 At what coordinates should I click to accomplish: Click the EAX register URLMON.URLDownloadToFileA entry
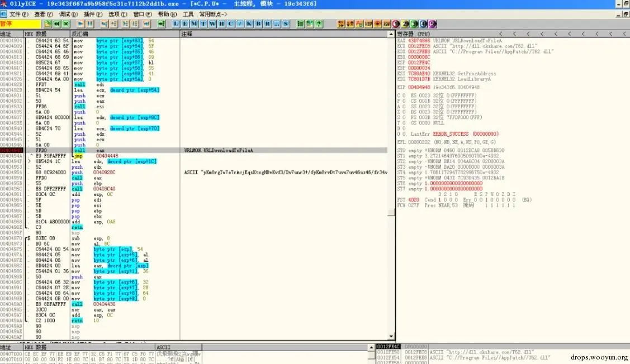tap(449, 41)
